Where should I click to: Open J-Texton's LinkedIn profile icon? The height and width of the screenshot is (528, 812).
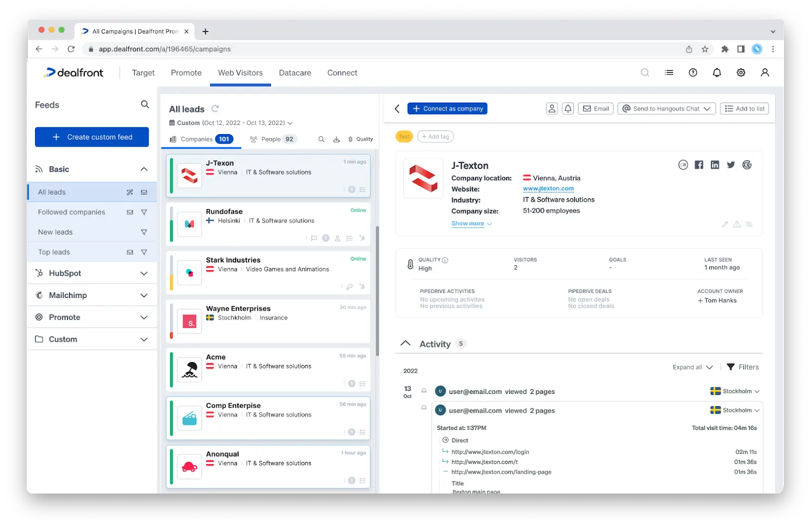[x=715, y=164]
